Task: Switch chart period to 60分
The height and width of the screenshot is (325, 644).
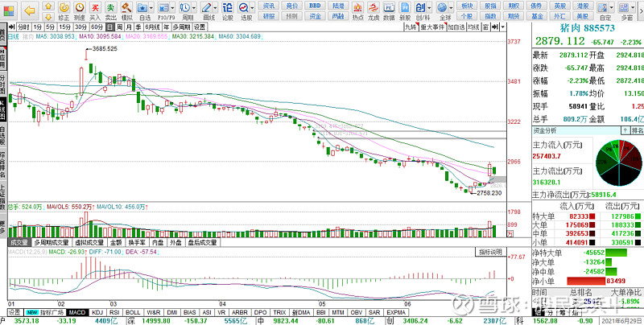Action: point(96,27)
